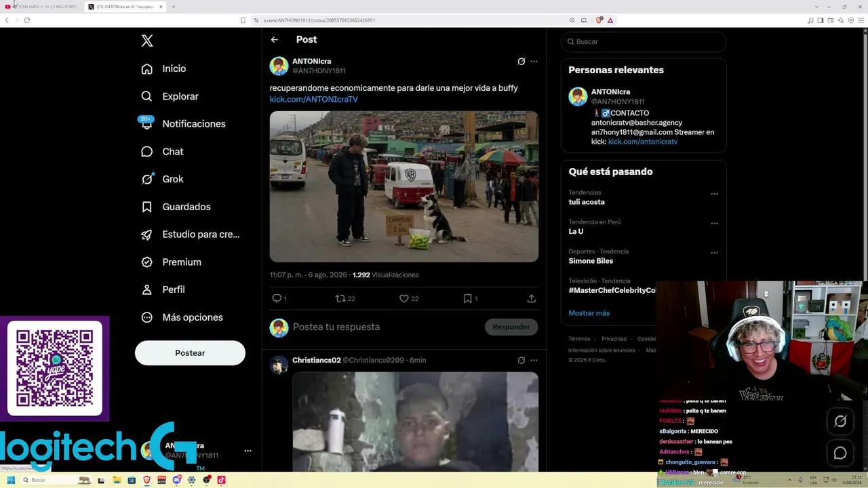The height and width of the screenshot is (488, 868).
Task: Click Mostrar más under trends
Action: tap(589, 313)
